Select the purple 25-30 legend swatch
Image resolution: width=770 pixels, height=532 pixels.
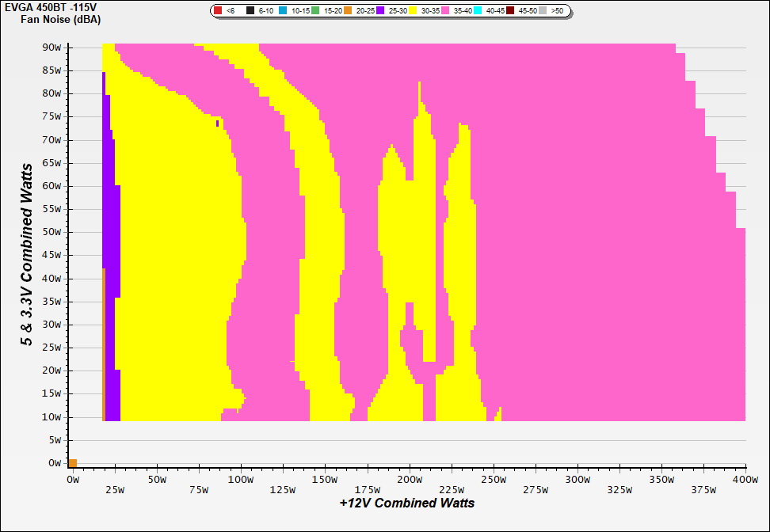coord(380,11)
